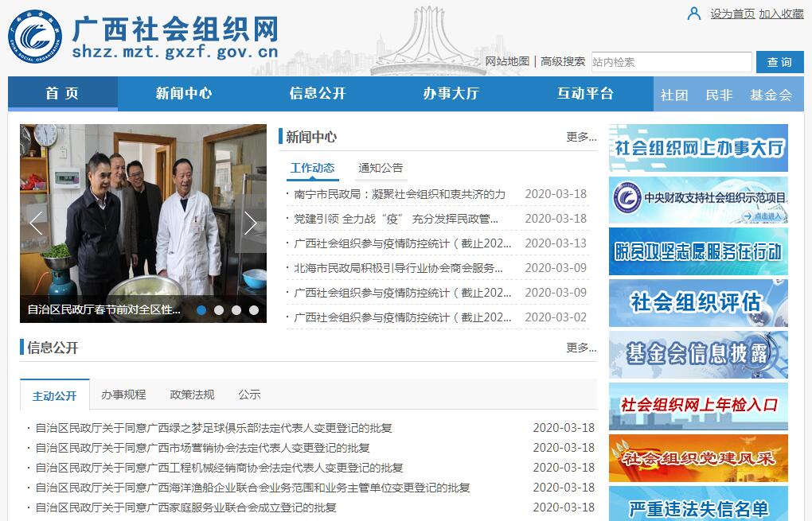Open 社会组织党建风采 banner

pyautogui.click(x=698, y=458)
